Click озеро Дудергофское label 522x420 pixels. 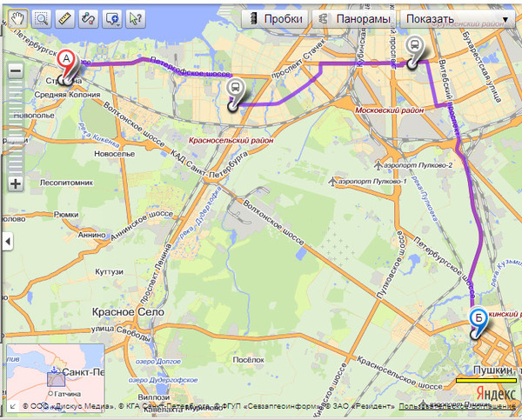[x=164, y=380]
